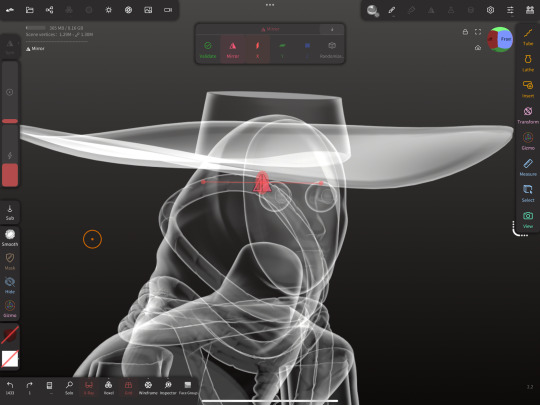Open the Interface sliders menu
Viewport: 540px width, 405px height.
click(510, 10)
